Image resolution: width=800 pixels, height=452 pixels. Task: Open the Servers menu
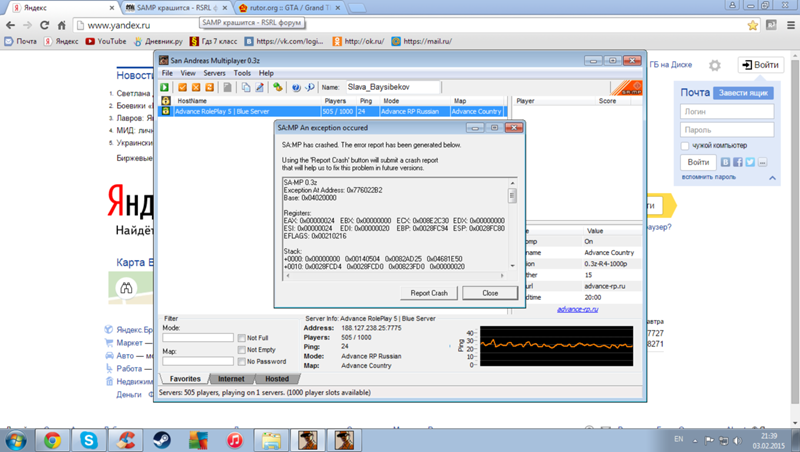[x=214, y=73]
